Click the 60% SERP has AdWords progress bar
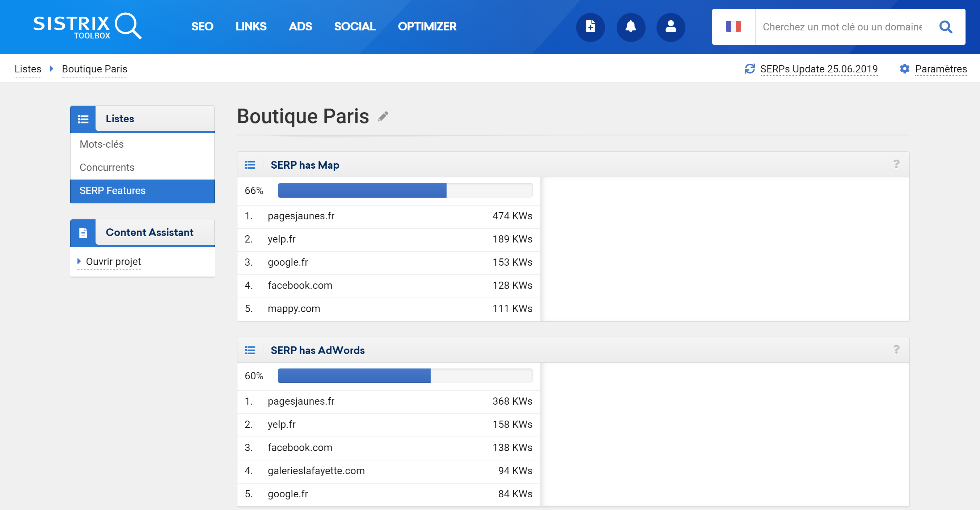The width and height of the screenshot is (980, 510). pos(405,376)
